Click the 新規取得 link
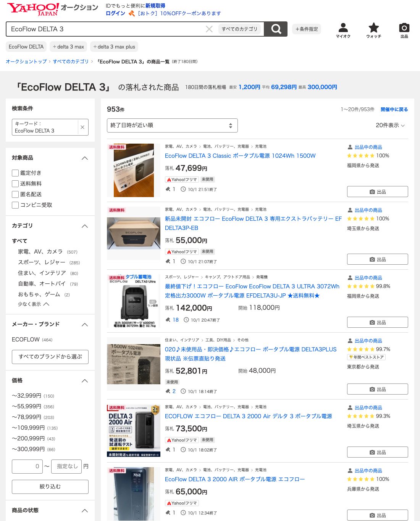 pos(155,6)
